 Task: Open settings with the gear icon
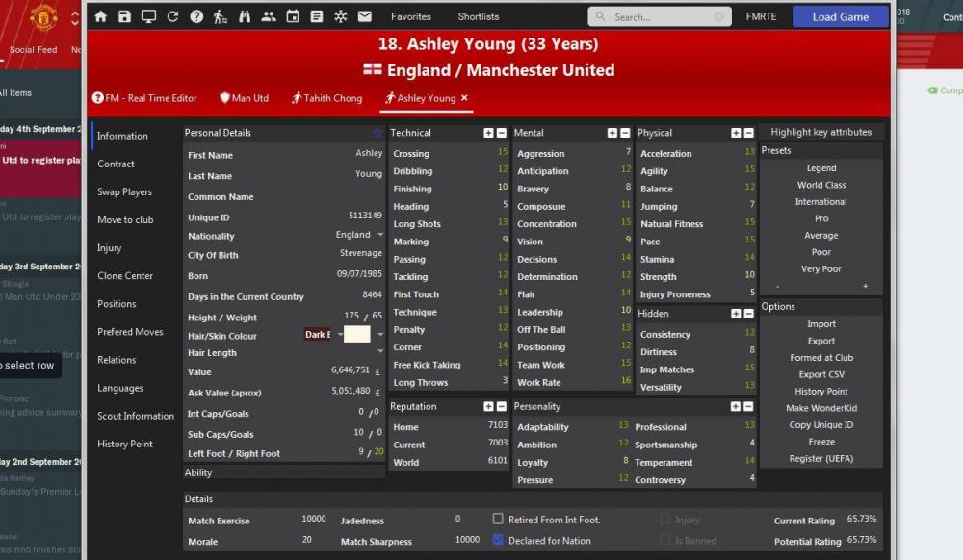pos(341,16)
